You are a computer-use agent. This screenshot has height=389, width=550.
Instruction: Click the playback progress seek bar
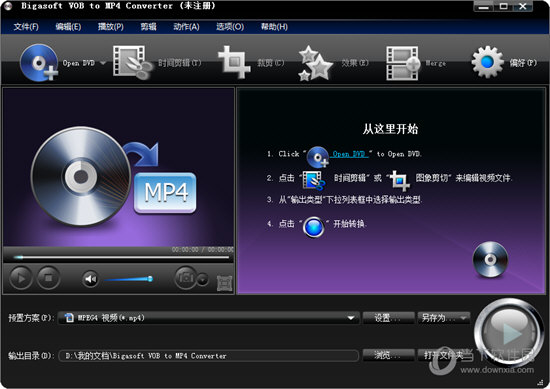[x=121, y=257]
